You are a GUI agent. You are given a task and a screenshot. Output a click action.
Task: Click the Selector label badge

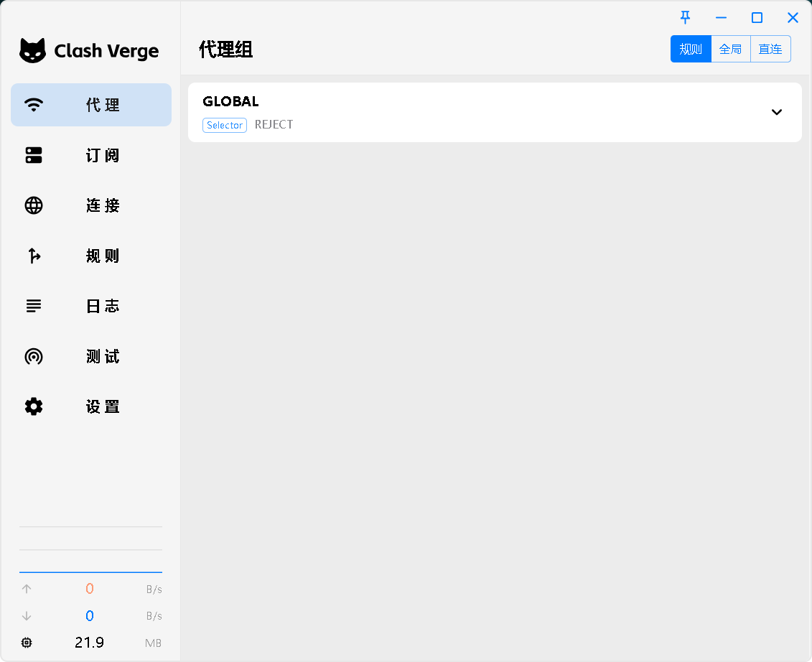[224, 125]
